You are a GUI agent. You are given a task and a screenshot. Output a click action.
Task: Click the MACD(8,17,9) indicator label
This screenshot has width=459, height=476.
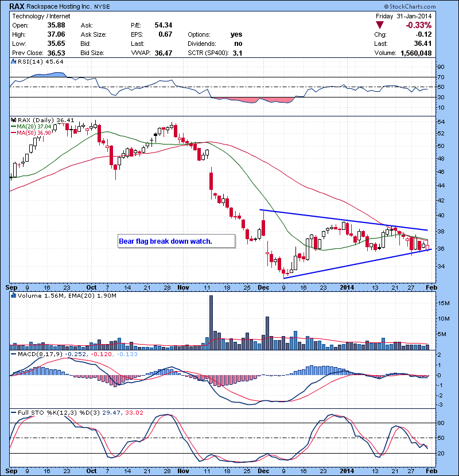click(40, 354)
